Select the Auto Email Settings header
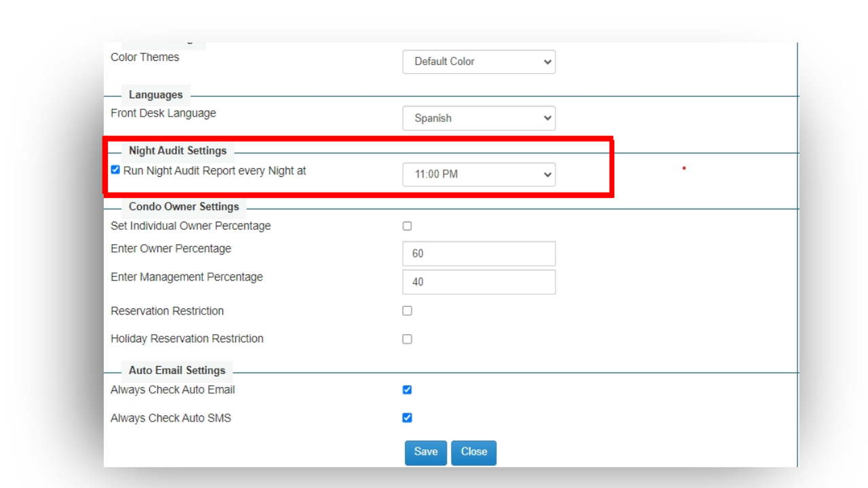The height and width of the screenshot is (488, 868). (176, 370)
